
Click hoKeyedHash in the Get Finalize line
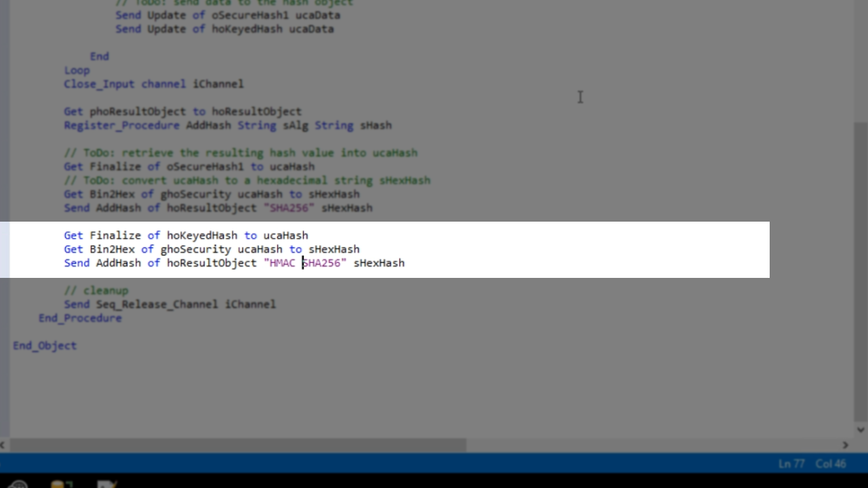(x=202, y=235)
